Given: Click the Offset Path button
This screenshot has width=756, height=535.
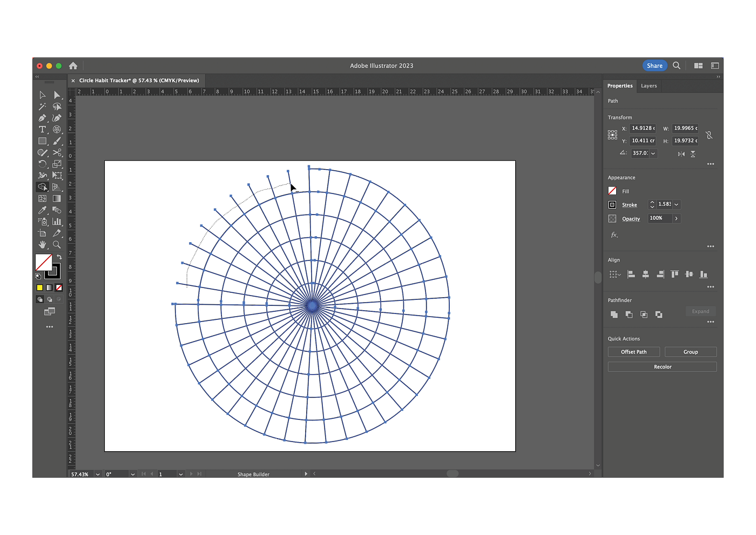Looking at the screenshot, I should (633, 352).
